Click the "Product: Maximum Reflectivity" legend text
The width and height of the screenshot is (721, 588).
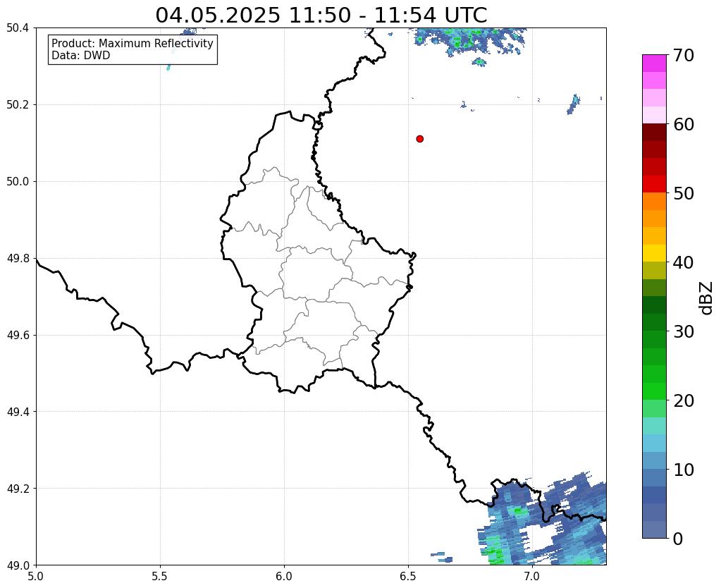click(133, 43)
